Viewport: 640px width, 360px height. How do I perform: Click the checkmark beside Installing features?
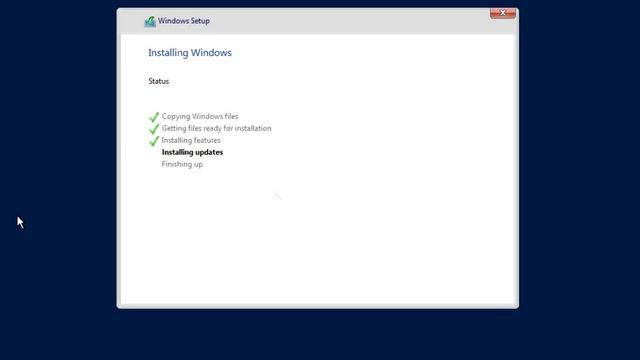pos(154,141)
